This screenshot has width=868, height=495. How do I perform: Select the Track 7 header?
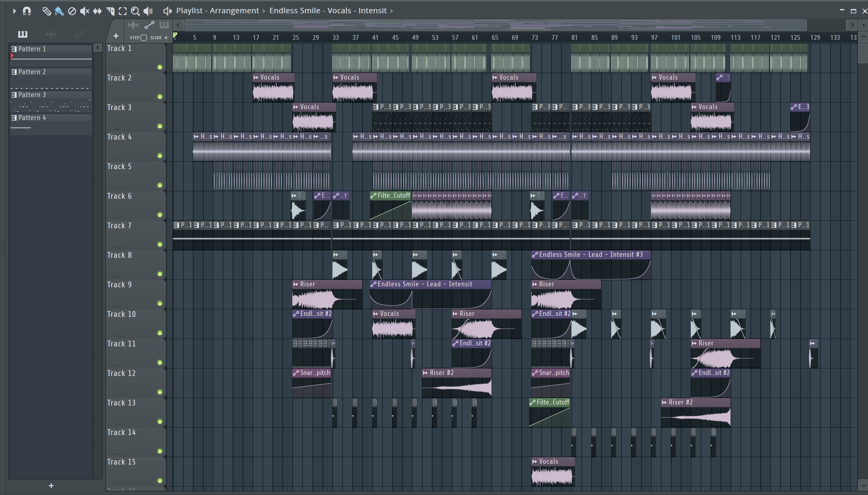click(x=136, y=235)
